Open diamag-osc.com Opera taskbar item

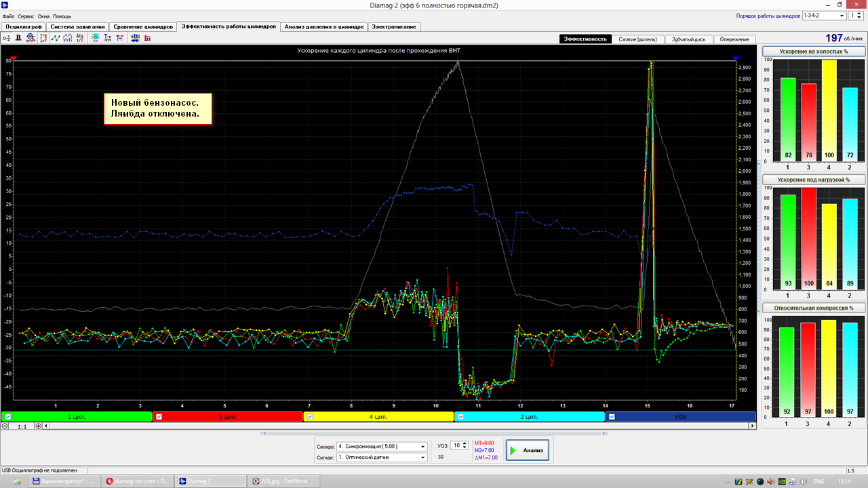(138, 481)
